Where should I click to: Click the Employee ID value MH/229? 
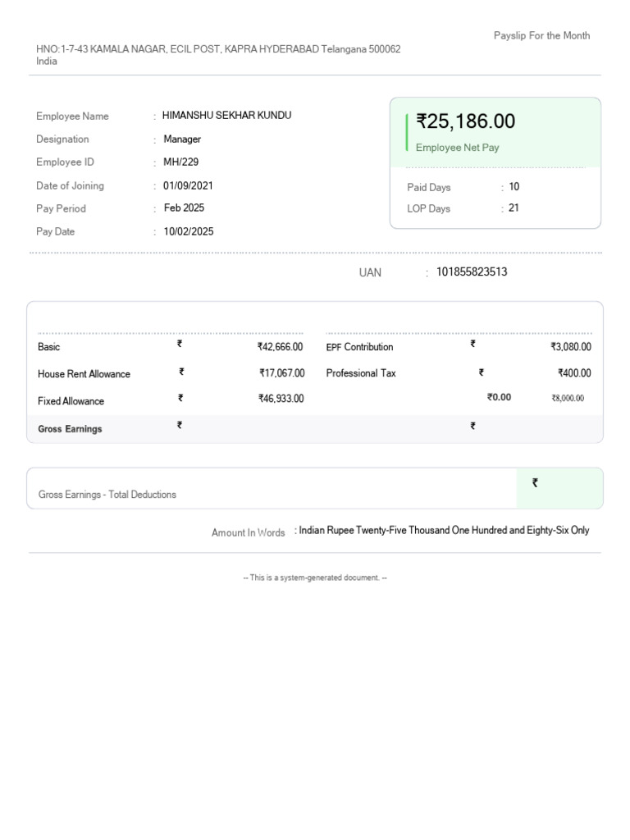180,162
